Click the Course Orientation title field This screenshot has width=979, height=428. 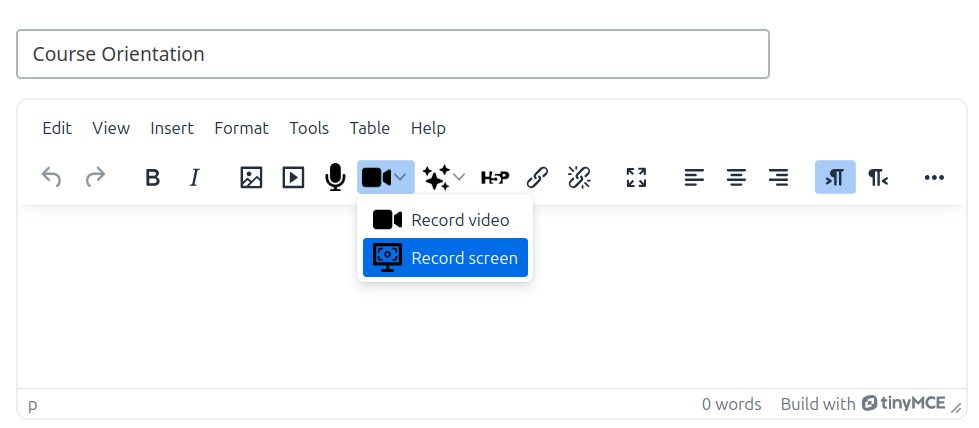[x=392, y=54]
